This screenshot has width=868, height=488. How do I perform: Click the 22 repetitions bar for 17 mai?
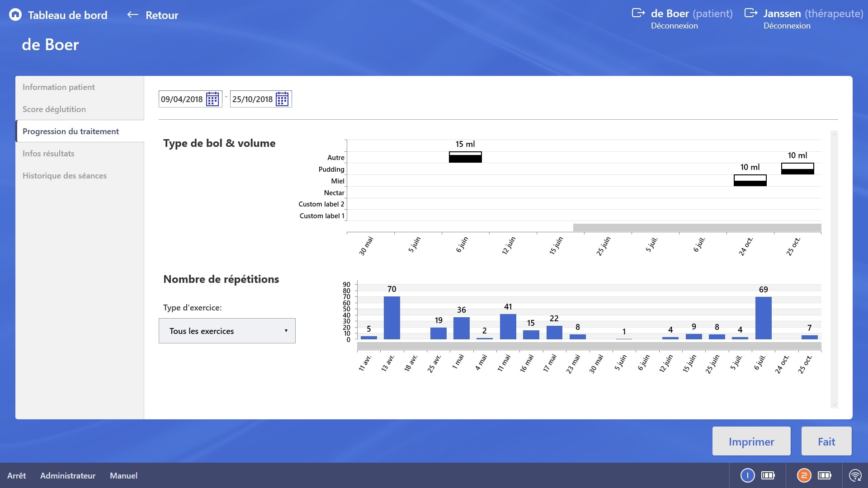[x=554, y=333]
